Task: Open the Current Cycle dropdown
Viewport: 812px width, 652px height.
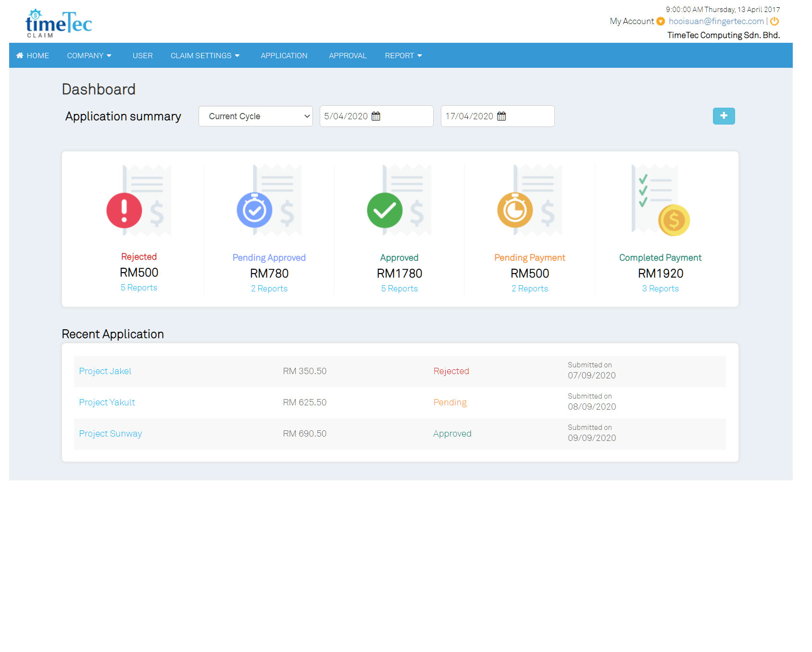Action: click(x=256, y=116)
